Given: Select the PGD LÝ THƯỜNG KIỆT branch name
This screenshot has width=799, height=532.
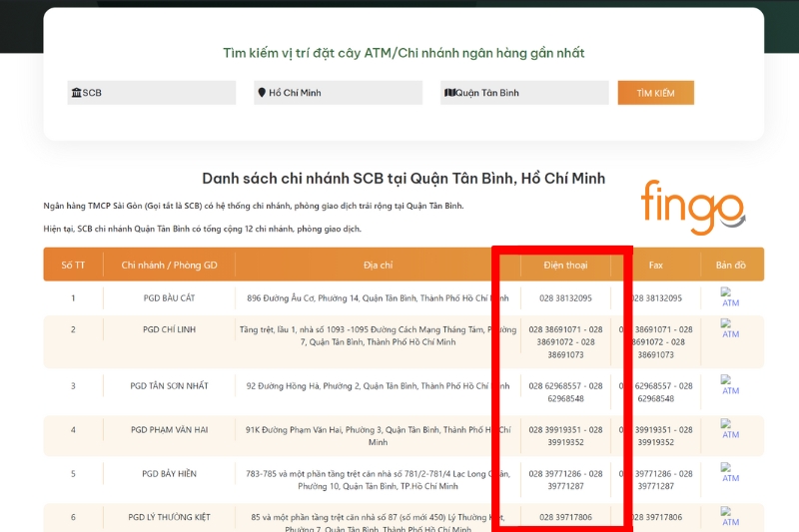Looking at the screenshot, I should click(x=169, y=517).
